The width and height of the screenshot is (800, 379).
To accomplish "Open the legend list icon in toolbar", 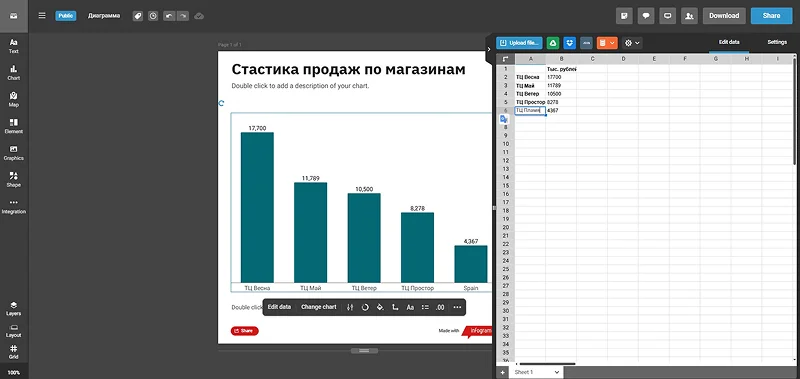I will click(425, 307).
